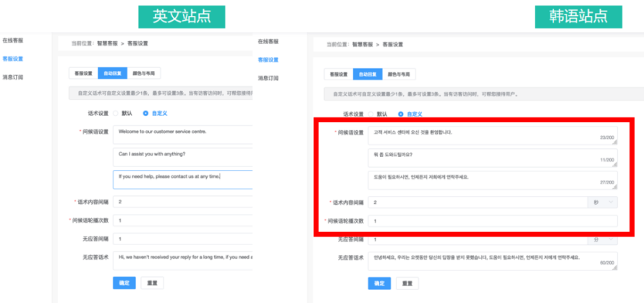Click resize handle of the 60/200 textarea

click(615, 268)
